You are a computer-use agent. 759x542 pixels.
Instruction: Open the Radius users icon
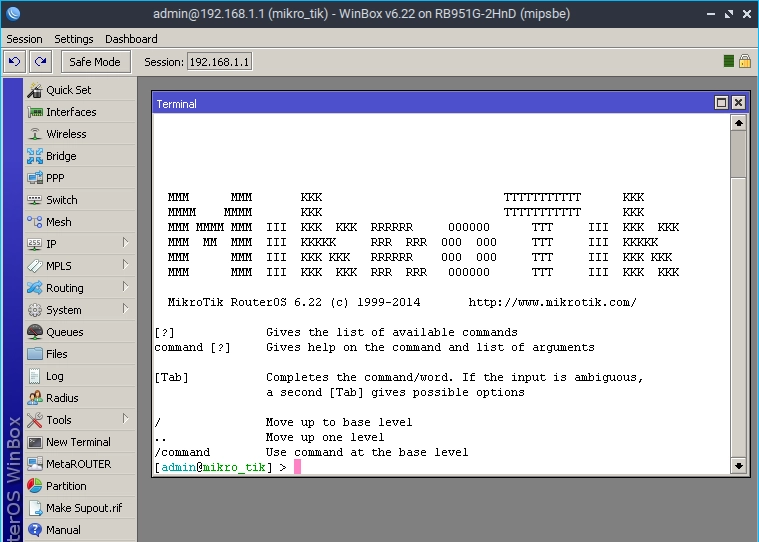[35, 398]
